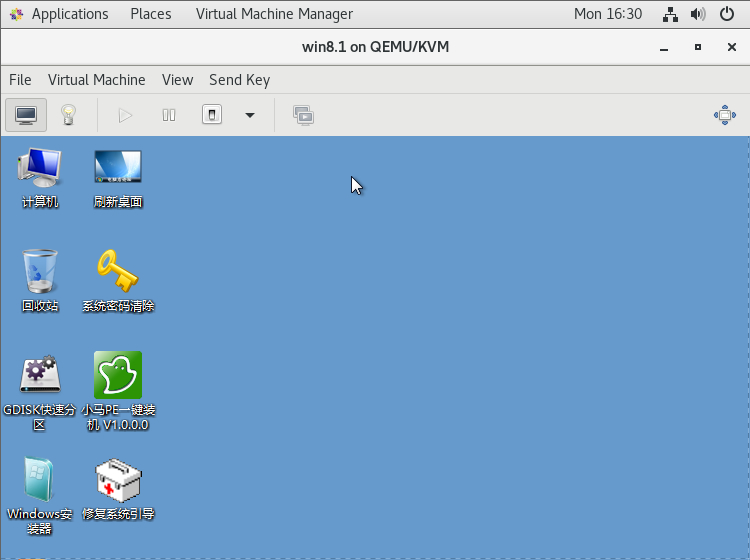The image size is (750, 560).
Task: Select the 小马PE一键装机 ghost icon
Action: pos(118,391)
